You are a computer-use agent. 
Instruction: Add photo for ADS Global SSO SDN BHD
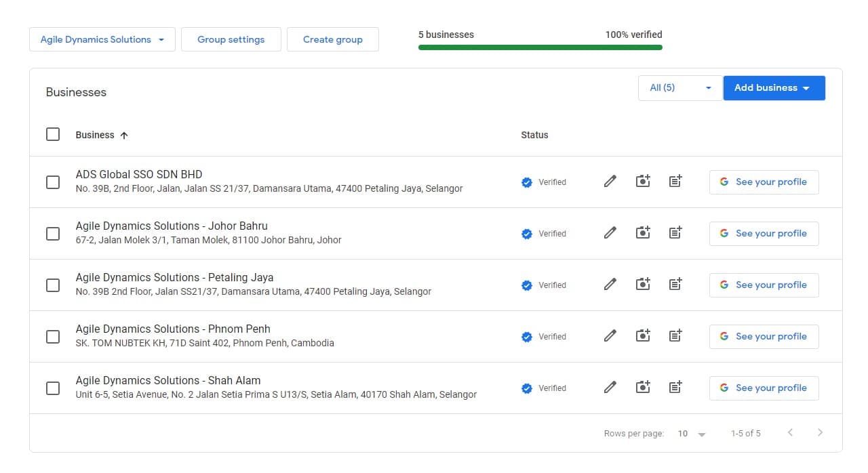pos(643,182)
